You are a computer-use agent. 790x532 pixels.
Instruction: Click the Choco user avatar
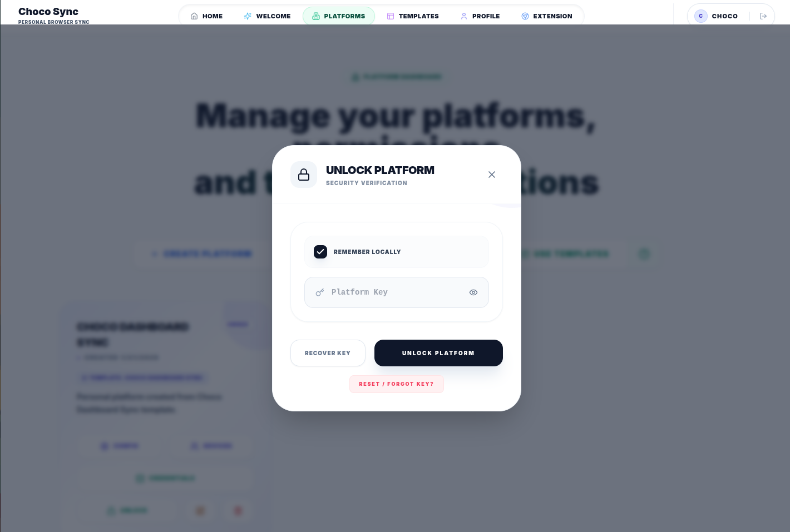pyautogui.click(x=701, y=16)
